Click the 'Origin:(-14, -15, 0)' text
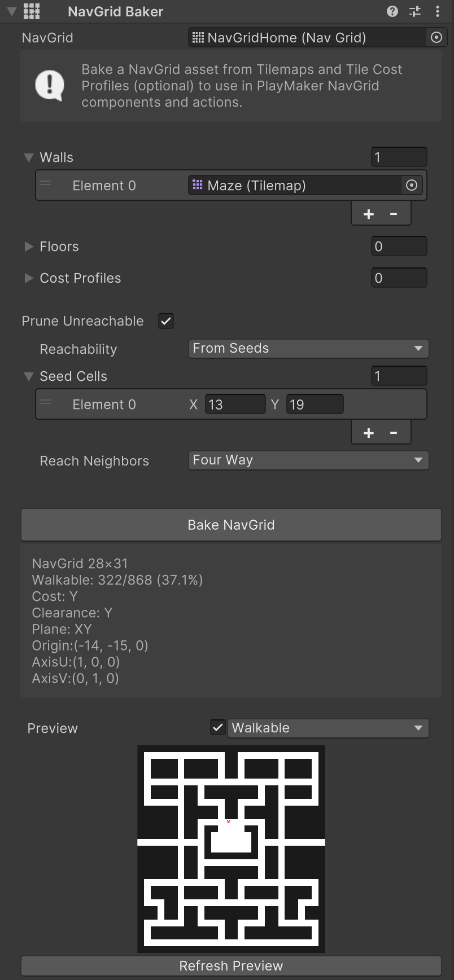 click(90, 645)
